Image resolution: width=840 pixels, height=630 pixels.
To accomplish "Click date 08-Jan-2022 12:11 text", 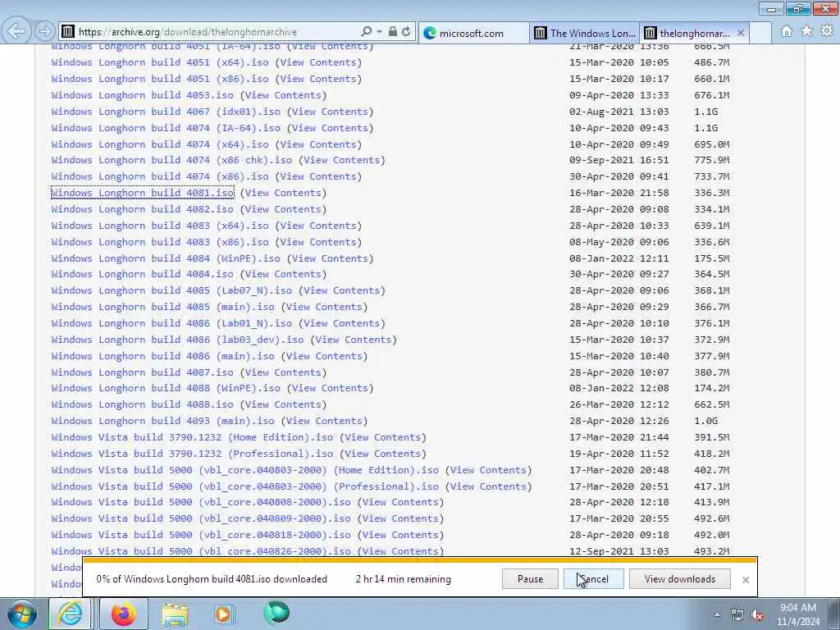I will pyautogui.click(x=619, y=258).
